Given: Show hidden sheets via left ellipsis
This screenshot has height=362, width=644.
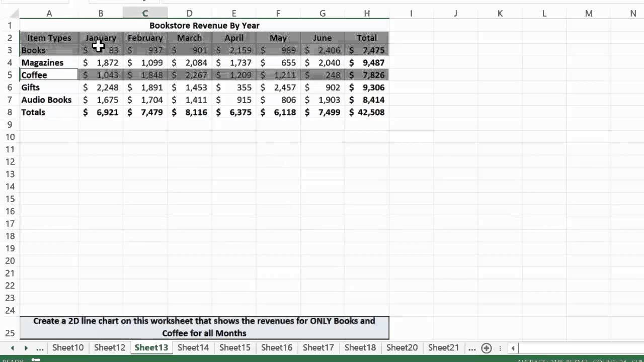Looking at the screenshot, I should 40,348.
